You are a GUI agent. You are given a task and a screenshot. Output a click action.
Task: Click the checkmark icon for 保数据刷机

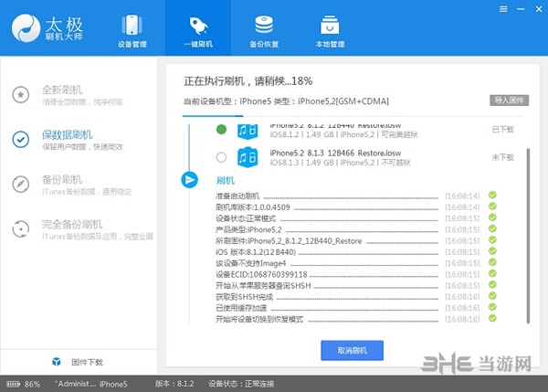[x=21, y=139]
